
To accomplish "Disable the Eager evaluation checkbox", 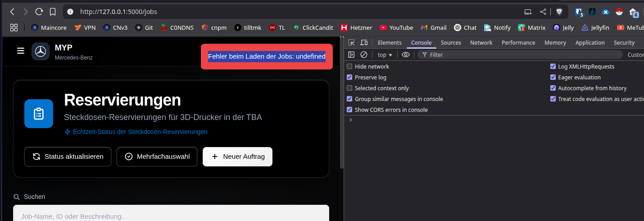I will [x=553, y=77].
